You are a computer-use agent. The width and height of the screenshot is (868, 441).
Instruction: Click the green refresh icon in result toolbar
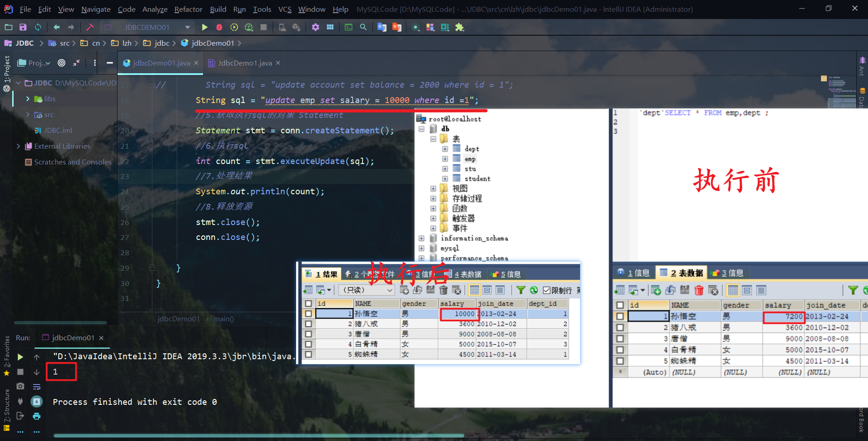coord(534,290)
